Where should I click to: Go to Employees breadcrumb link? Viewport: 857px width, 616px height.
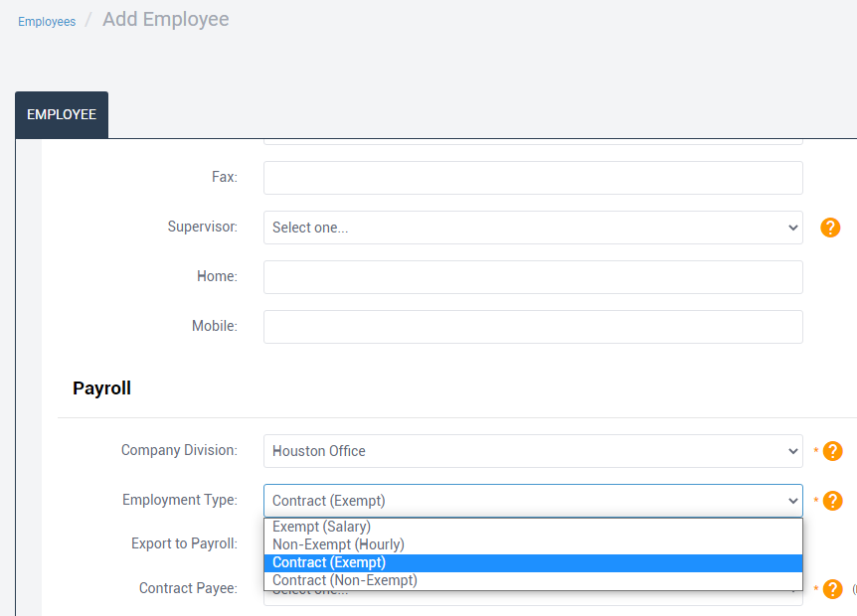tap(47, 22)
